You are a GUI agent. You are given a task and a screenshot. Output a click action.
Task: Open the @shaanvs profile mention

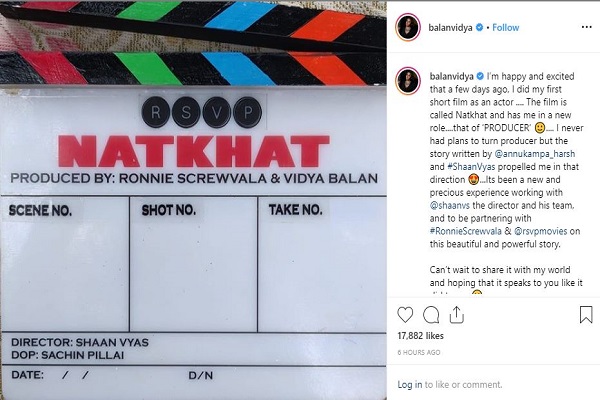(x=450, y=206)
